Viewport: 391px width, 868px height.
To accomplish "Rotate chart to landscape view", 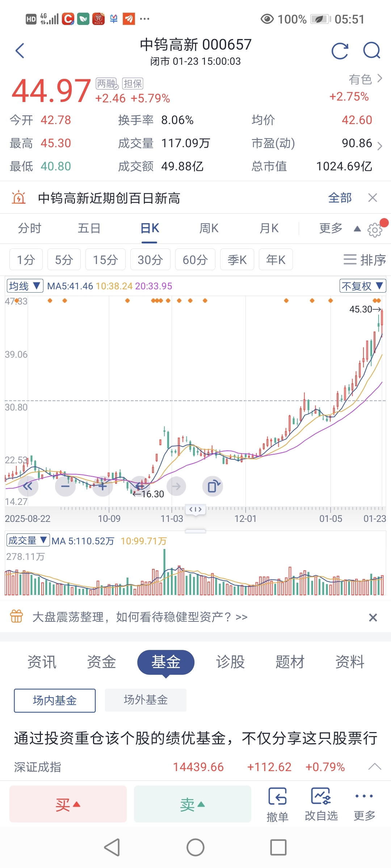I will [x=213, y=486].
